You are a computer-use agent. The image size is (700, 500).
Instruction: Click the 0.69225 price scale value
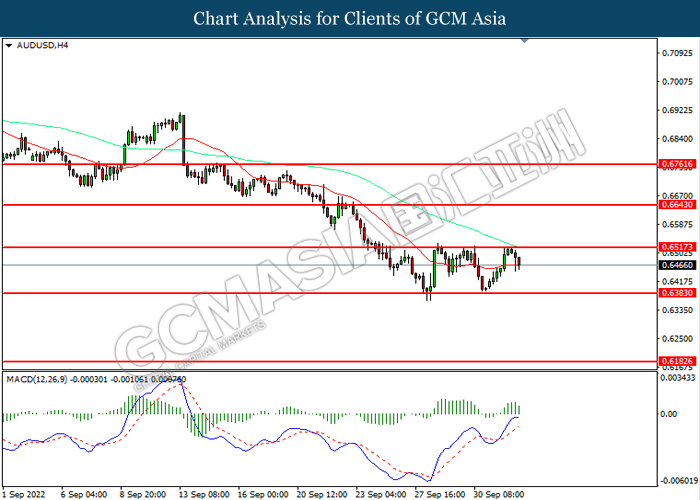tap(677, 110)
